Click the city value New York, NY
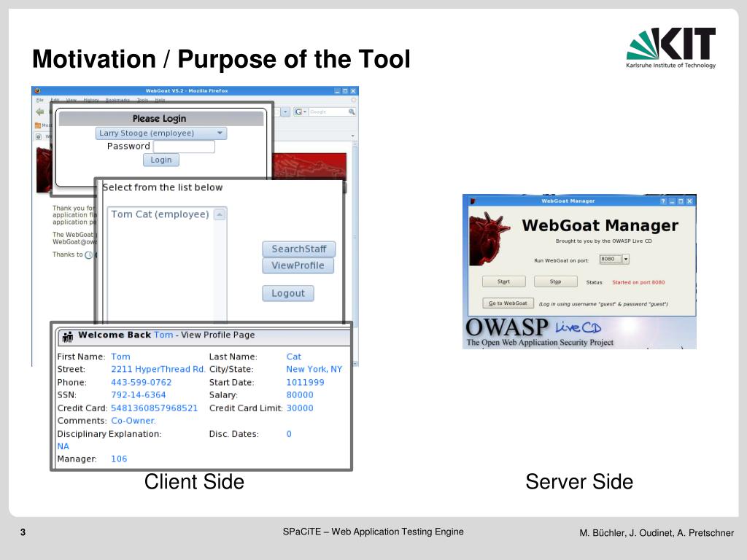The width and height of the screenshot is (747, 560). [314, 370]
